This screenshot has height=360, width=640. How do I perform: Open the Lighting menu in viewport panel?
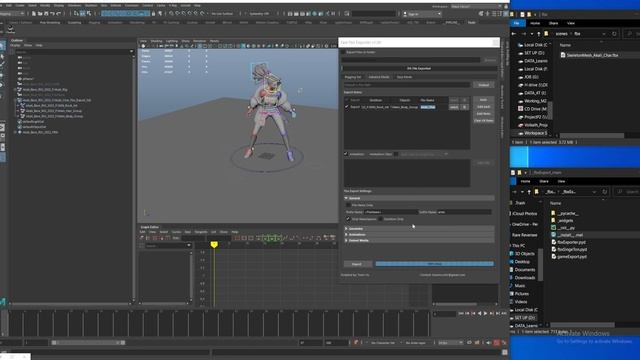(x=172, y=41)
